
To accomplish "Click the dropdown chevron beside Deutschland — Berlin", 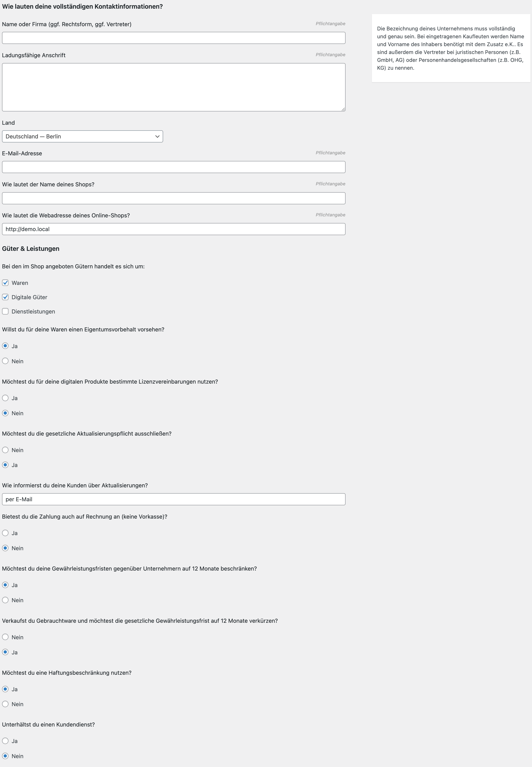I will pyautogui.click(x=157, y=136).
